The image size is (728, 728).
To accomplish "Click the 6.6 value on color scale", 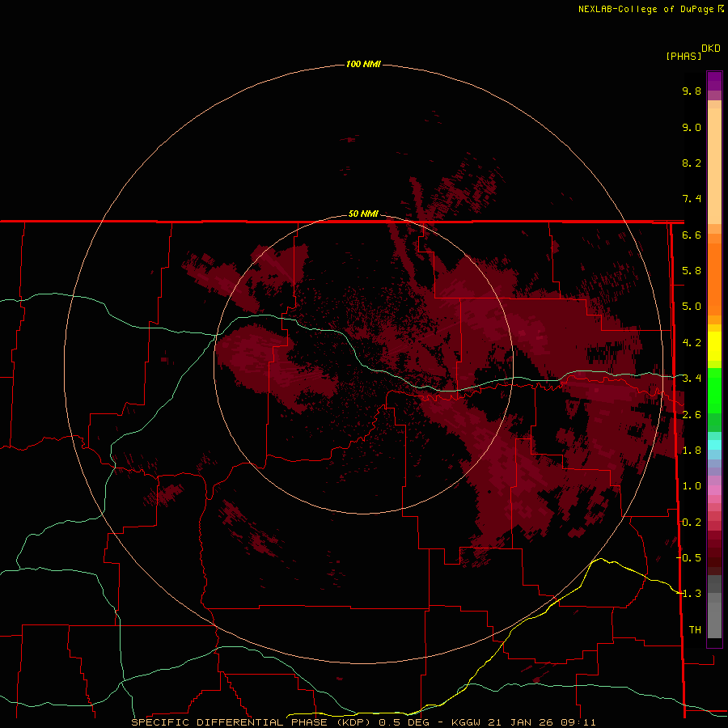I will (x=692, y=235).
